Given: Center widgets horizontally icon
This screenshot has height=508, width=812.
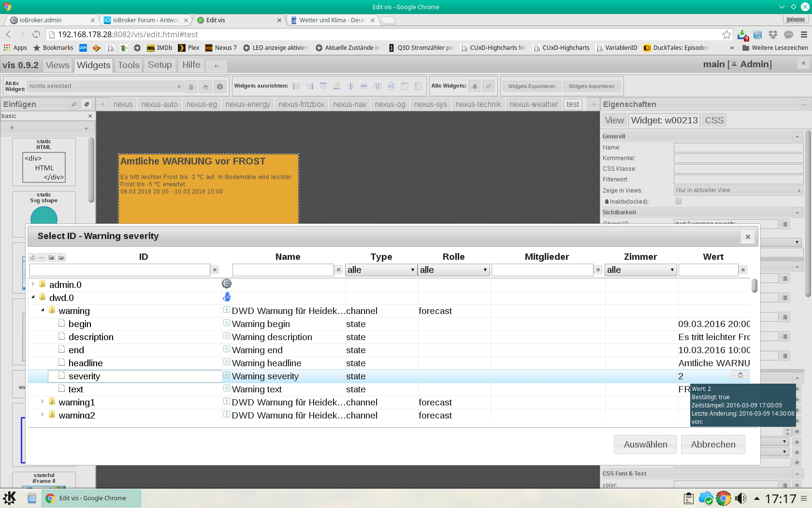Looking at the screenshot, I should (364, 86).
